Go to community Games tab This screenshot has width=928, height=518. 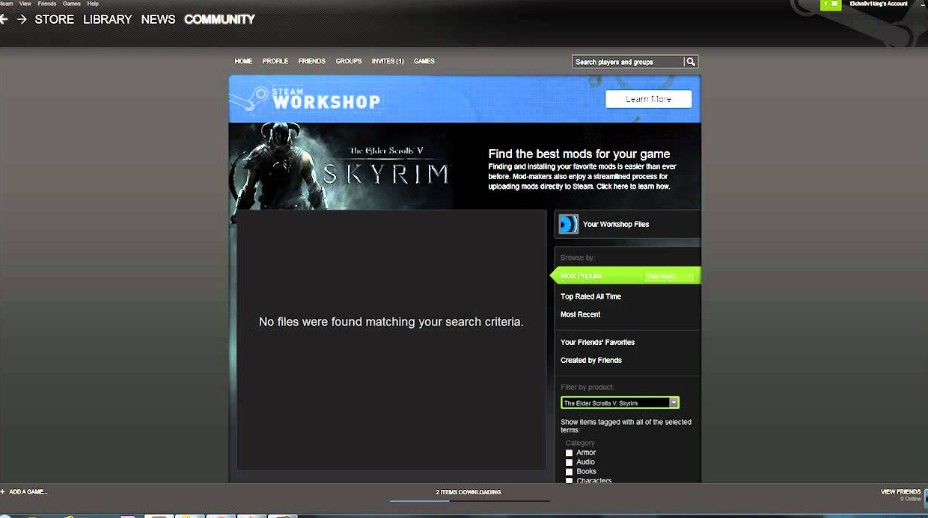tap(424, 61)
